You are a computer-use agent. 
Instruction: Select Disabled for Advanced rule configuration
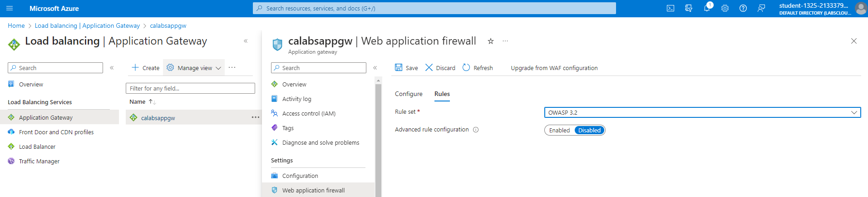[x=589, y=130]
